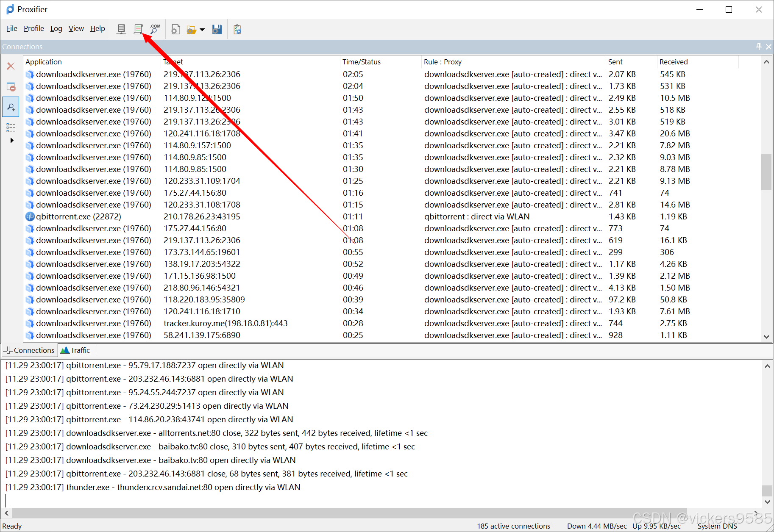Select the qbittorrent.exe (22872) connection row
Screen dimensions: 774x532
point(392,216)
